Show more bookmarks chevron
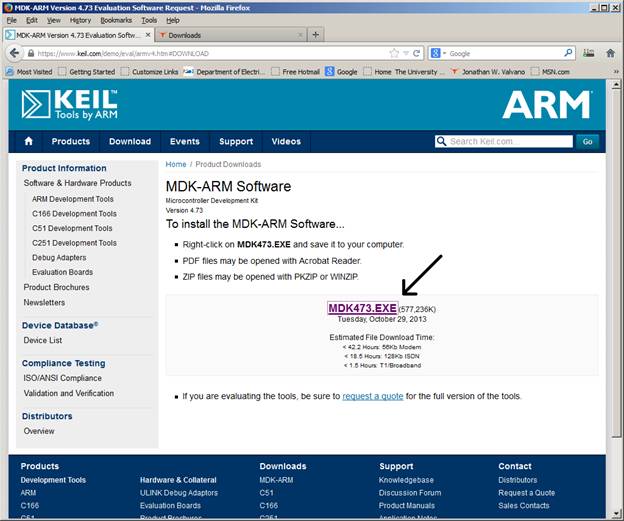 pyautogui.click(x=616, y=72)
